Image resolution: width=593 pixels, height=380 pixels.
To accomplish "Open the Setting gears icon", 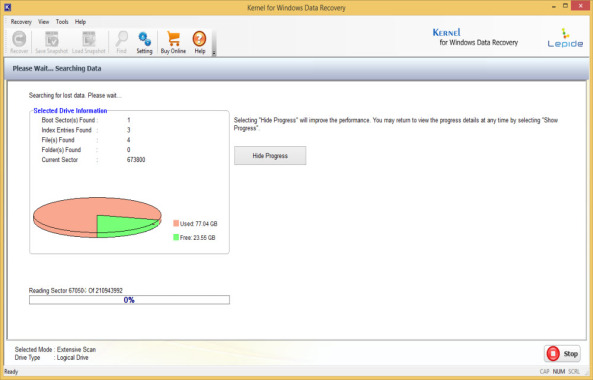I will click(x=144, y=39).
